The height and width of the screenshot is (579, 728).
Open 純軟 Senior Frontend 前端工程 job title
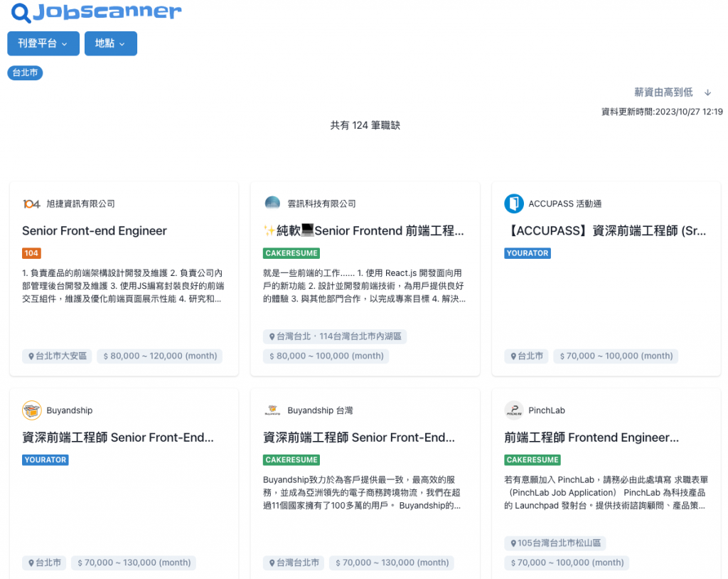pyautogui.click(x=363, y=230)
